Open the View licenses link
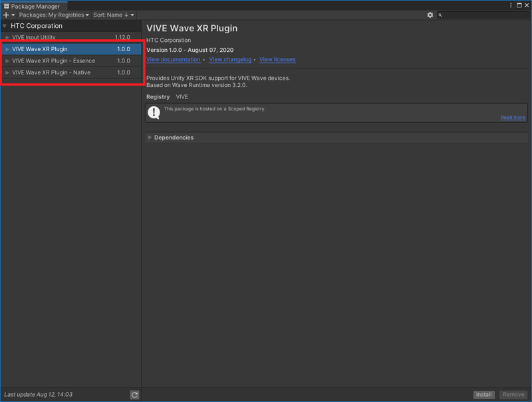 (x=277, y=59)
